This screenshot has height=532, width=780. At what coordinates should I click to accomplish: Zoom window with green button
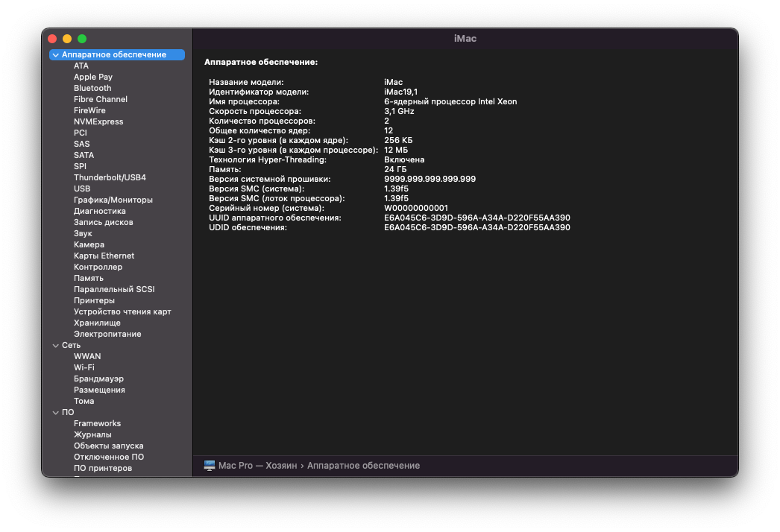tap(82, 39)
